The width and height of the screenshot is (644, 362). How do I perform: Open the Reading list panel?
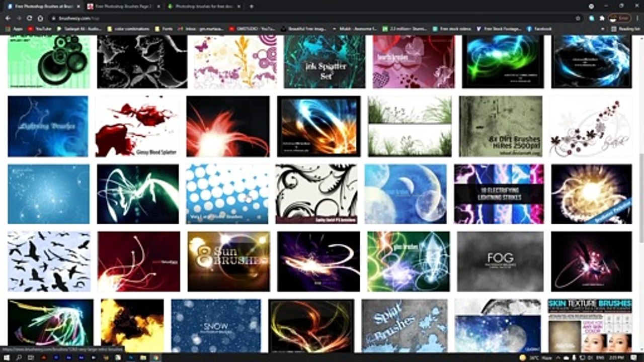point(625,29)
